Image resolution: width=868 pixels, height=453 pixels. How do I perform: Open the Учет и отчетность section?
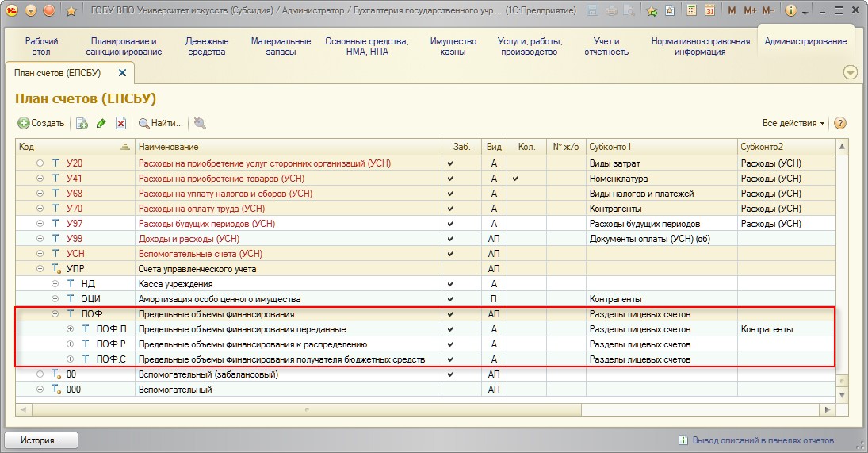tap(606, 46)
